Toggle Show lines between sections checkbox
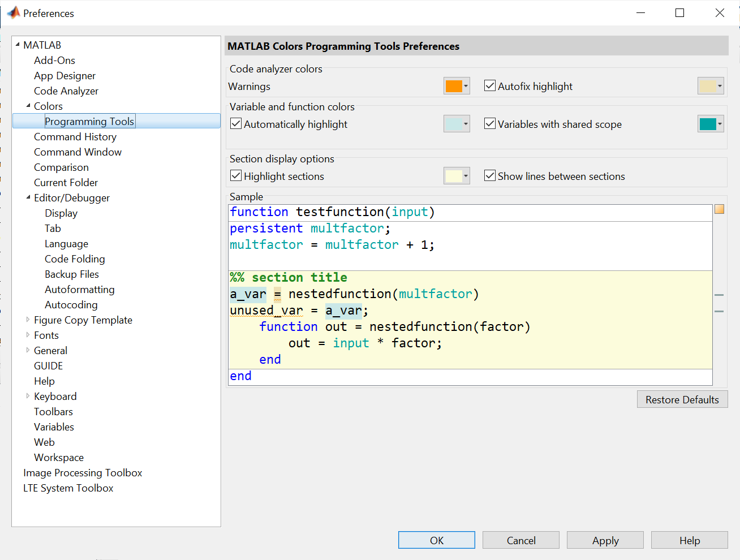 point(490,176)
